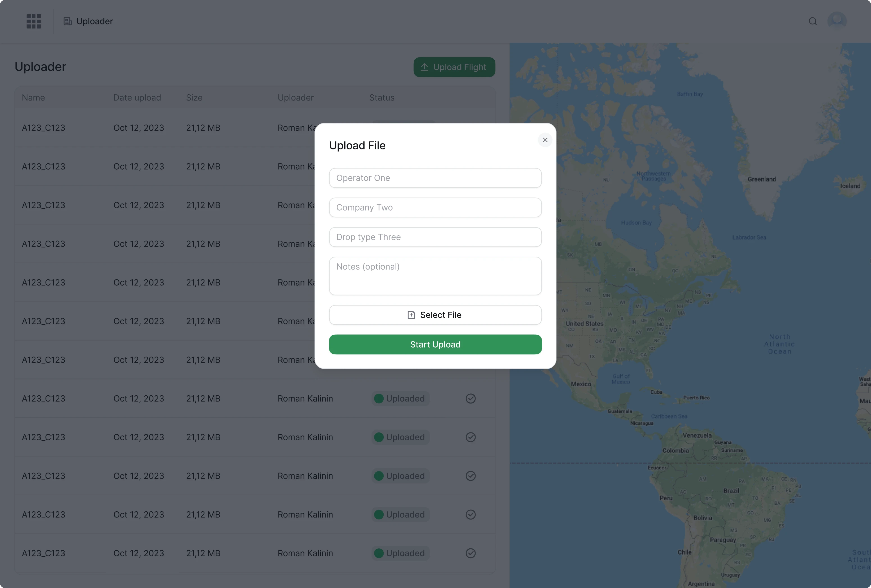Click the green status dot beside last Uploaded badge
Viewport: 871px width, 588px height.
(x=379, y=553)
